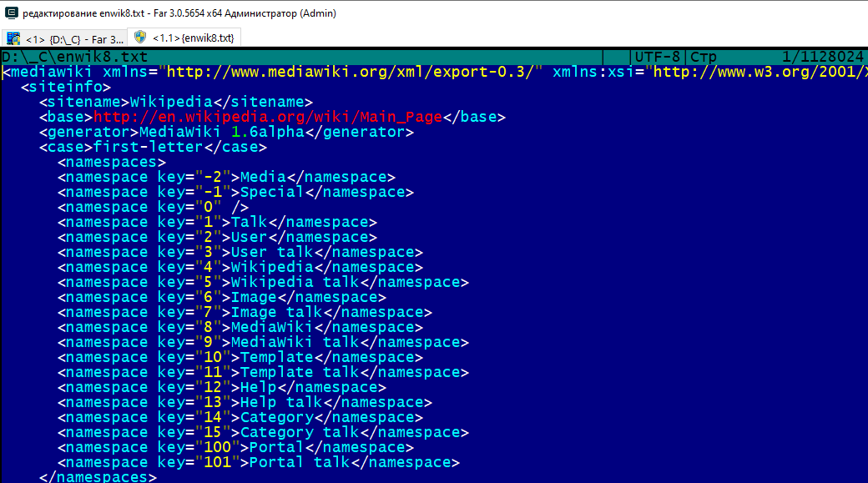
Task: Click the MediaWiki 1.6alpha generator text
Action: [222, 133]
